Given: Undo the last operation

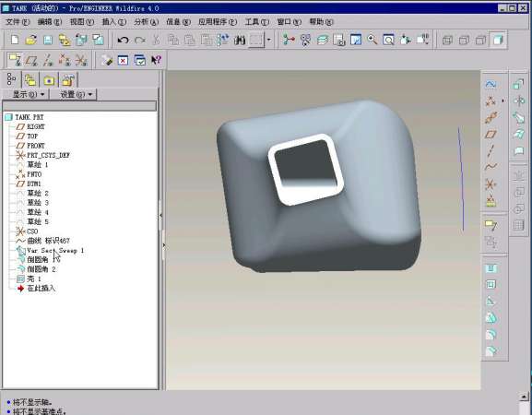Looking at the screenshot, I should [x=123, y=40].
